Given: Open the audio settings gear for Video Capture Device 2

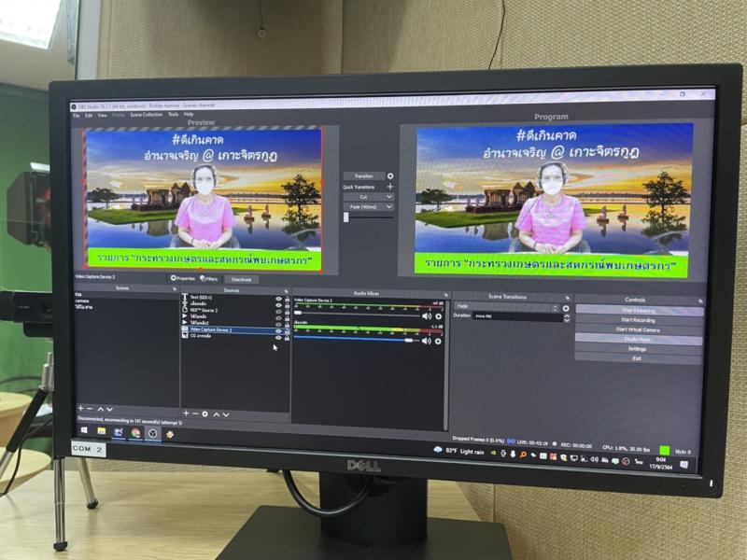Looking at the screenshot, I should point(438,316).
